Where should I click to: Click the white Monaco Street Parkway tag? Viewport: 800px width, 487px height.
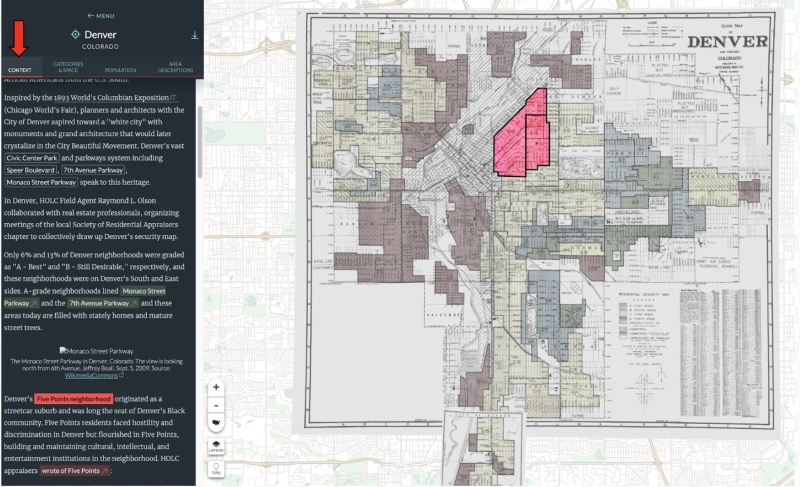pos(41,182)
